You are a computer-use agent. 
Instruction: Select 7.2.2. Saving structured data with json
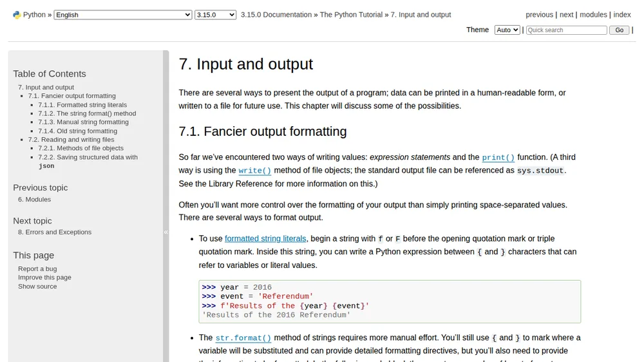tap(88, 161)
